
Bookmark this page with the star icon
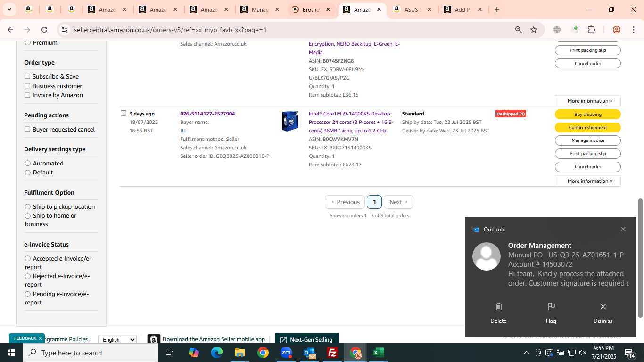tap(534, 30)
